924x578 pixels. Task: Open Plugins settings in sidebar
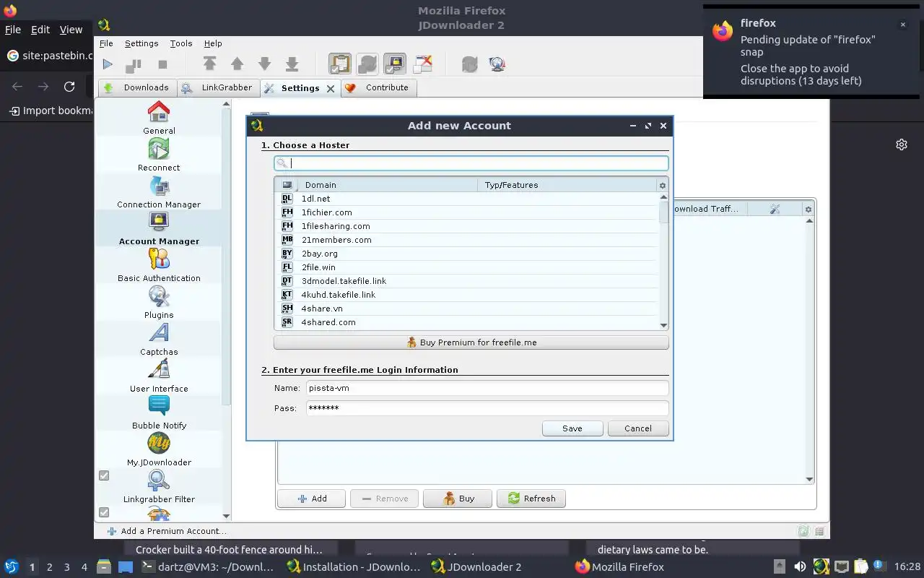pyautogui.click(x=159, y=302)
